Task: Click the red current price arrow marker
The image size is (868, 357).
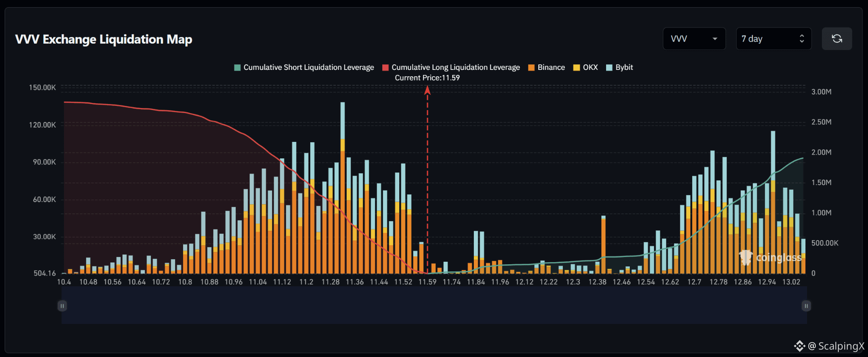Action: (x=427, y=90)
